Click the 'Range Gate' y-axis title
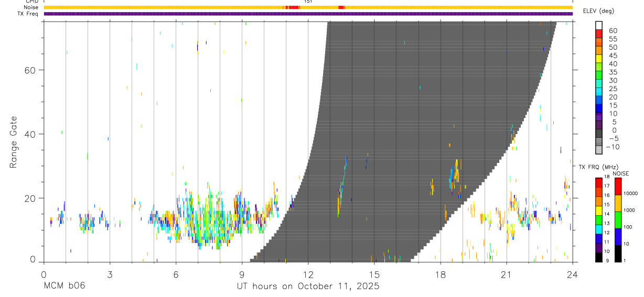This screenshot has height=297, width=644. tap(14, 141)
